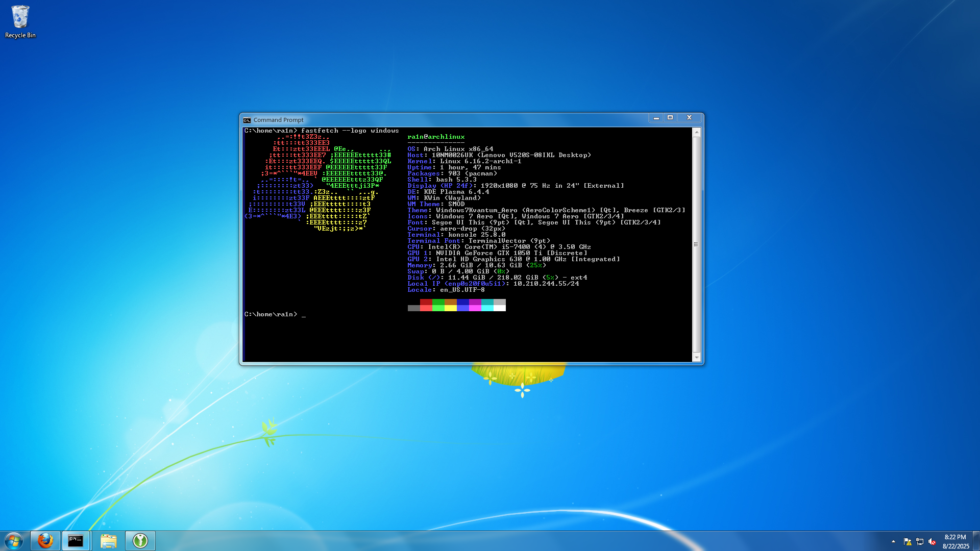Maximize the Command Prompt window

tap(670, 118)
